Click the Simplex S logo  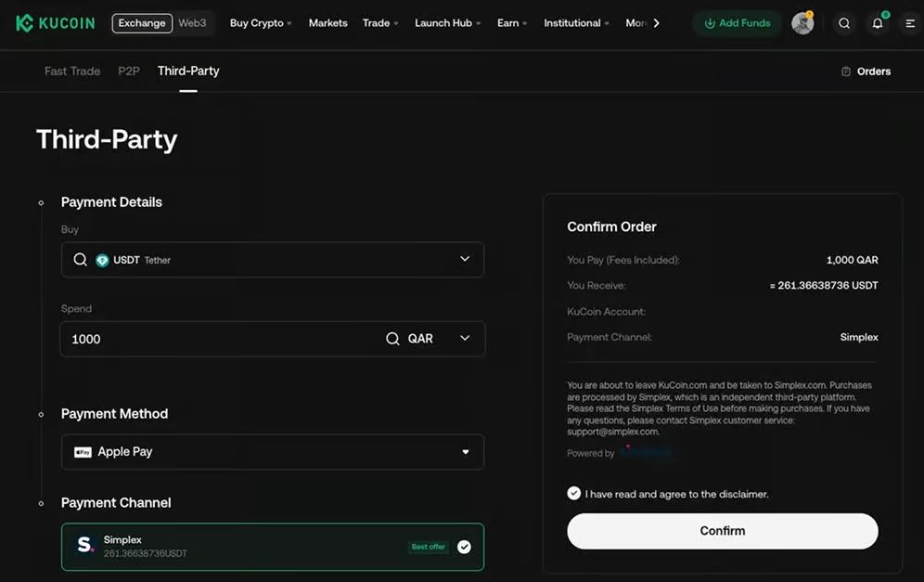(x=85, y=545)
